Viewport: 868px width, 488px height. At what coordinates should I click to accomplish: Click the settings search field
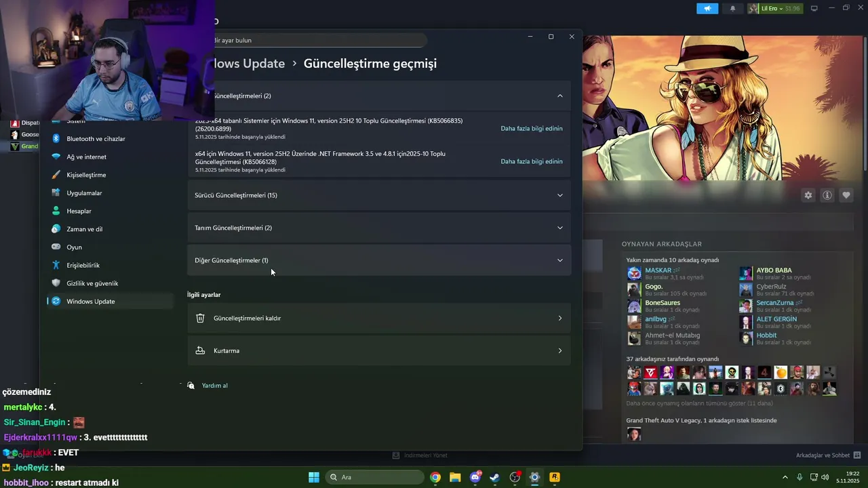coord(319,40)
